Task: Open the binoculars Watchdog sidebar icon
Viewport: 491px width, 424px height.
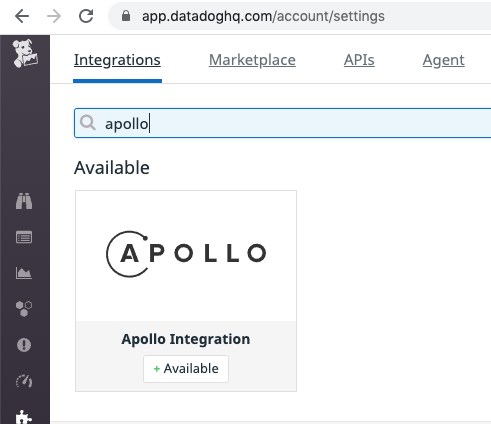Action: 24,201
